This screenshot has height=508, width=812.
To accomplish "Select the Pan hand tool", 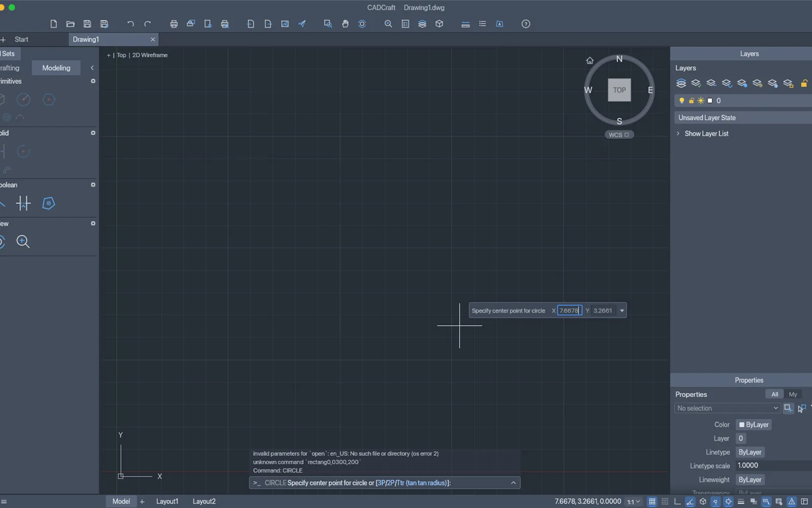I will point(345,24).
